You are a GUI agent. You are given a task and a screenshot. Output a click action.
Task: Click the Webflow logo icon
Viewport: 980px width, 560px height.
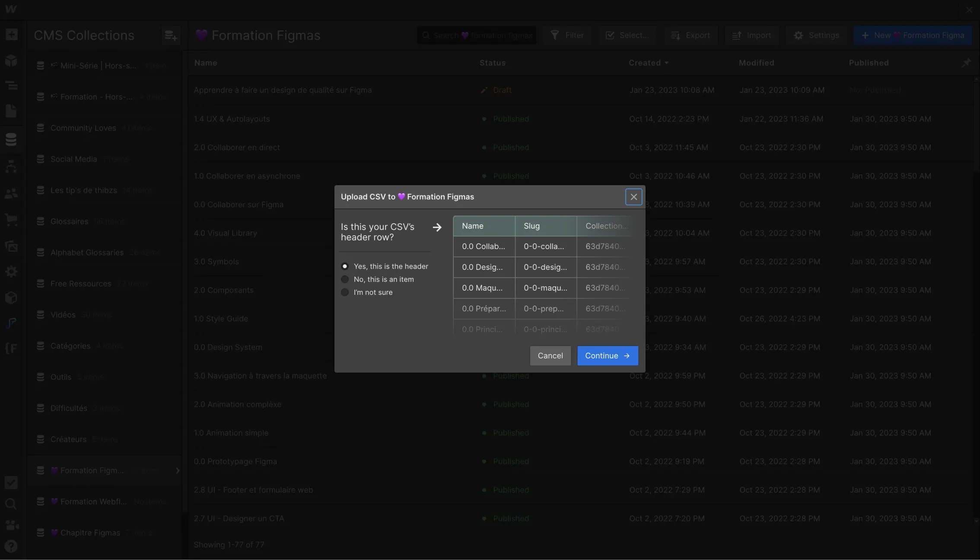pos(11,9)
